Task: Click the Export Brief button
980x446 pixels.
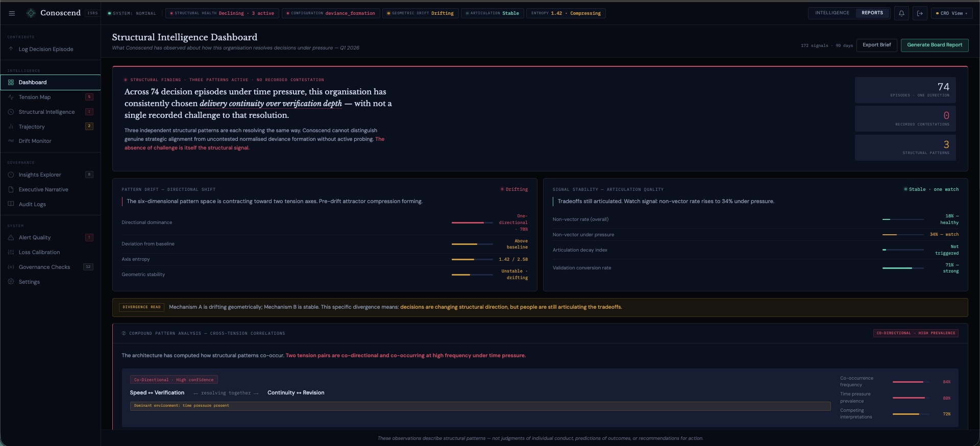Action: pos(876,45)
